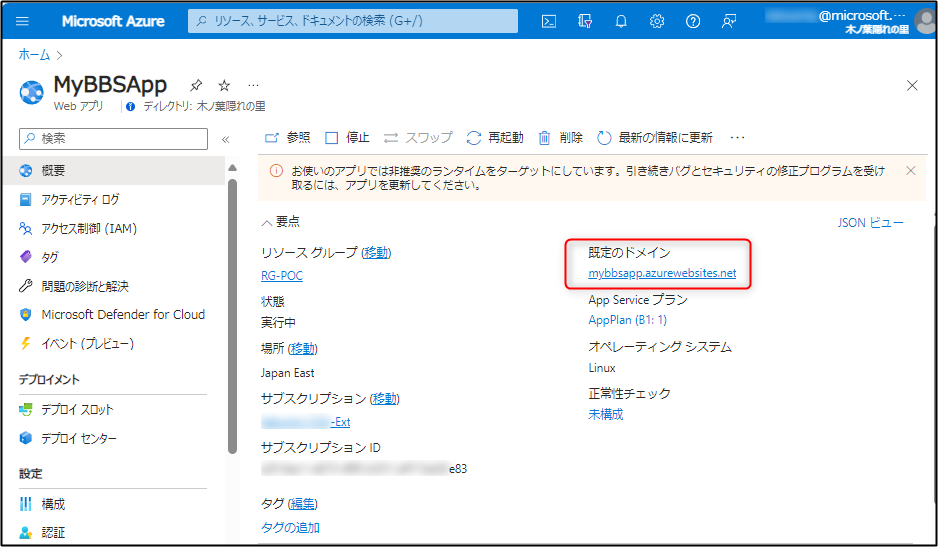The width and height of the screenshot is (938, 547).
Task: Collapse the left menu with double chevron
Action: coord(226,139)
